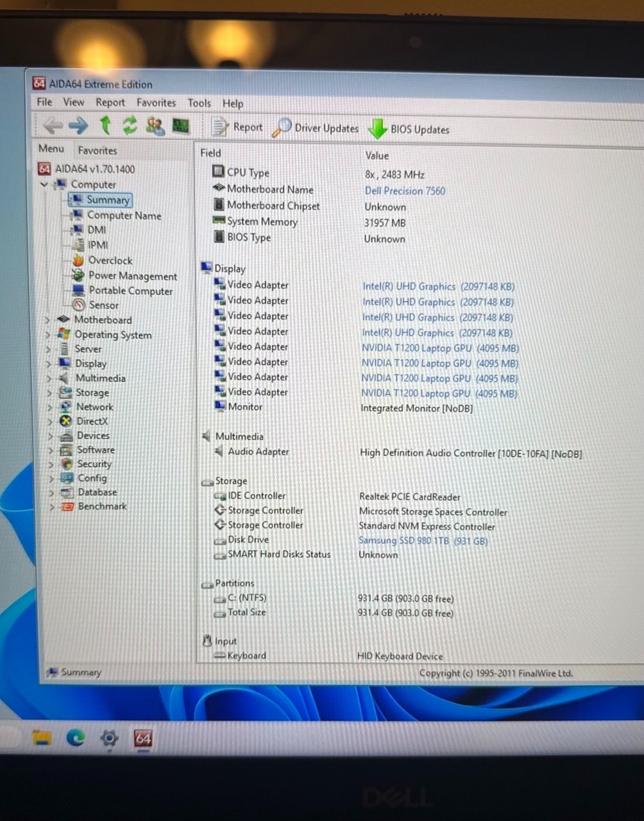Expand the Storage tree node
Screen dimensions: 644x821
pyautogui.click(x=49, y=393)
